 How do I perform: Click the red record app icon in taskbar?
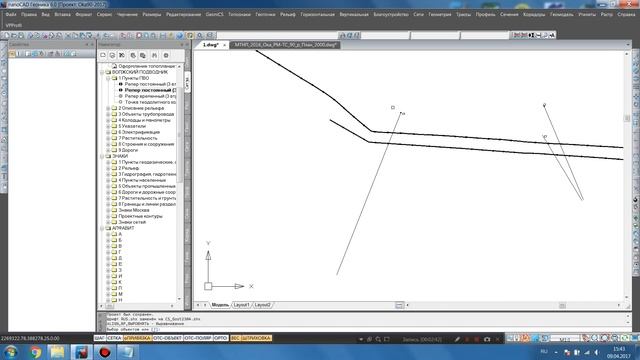104,352
